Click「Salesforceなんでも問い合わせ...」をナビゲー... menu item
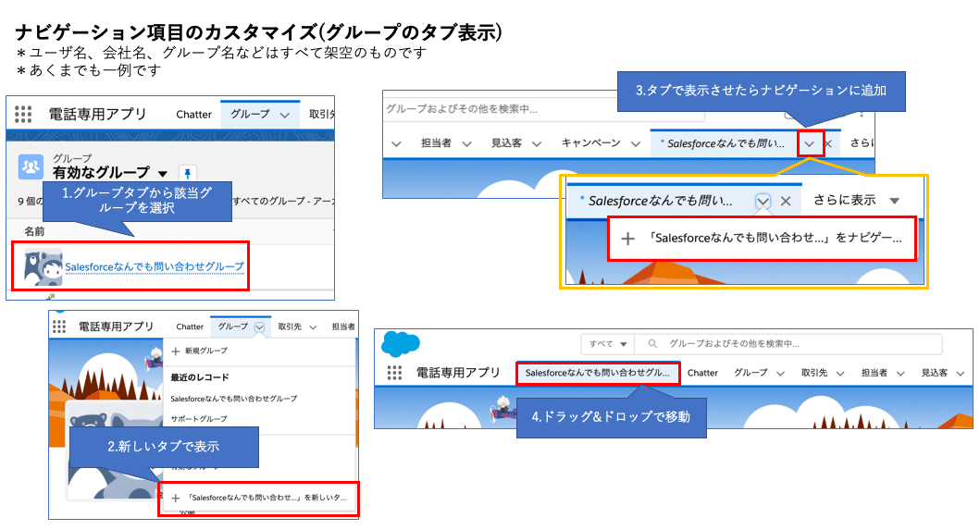 [x=762, y=238]
